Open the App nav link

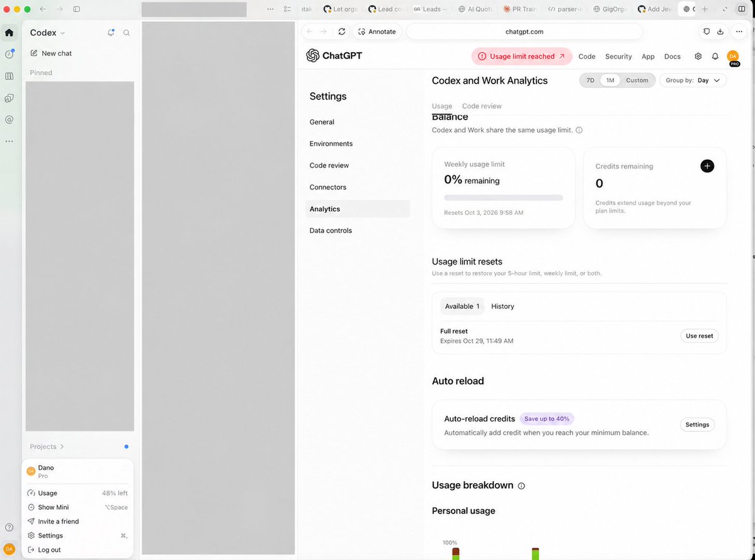[x=647, y=56]
